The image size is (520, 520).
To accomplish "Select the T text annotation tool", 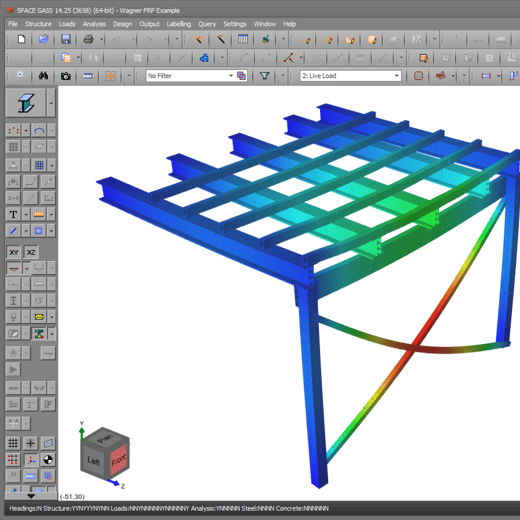I will pyautogui.click(x=13, y=214).
